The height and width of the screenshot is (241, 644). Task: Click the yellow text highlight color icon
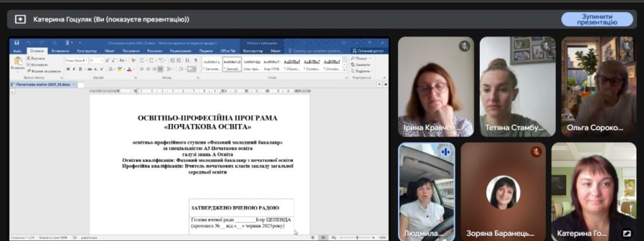[119, 69]
